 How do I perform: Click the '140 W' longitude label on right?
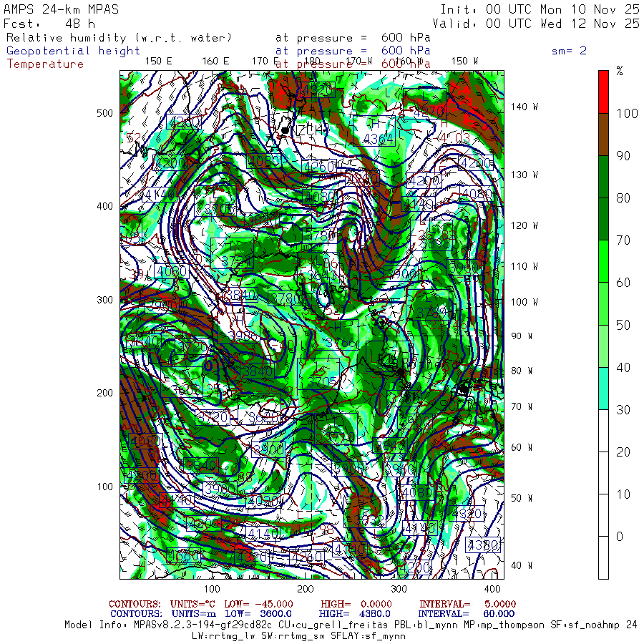524,107
